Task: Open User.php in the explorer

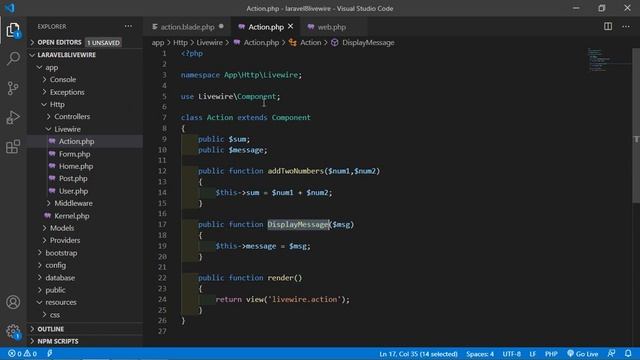Action: click(x=73, y=191)
